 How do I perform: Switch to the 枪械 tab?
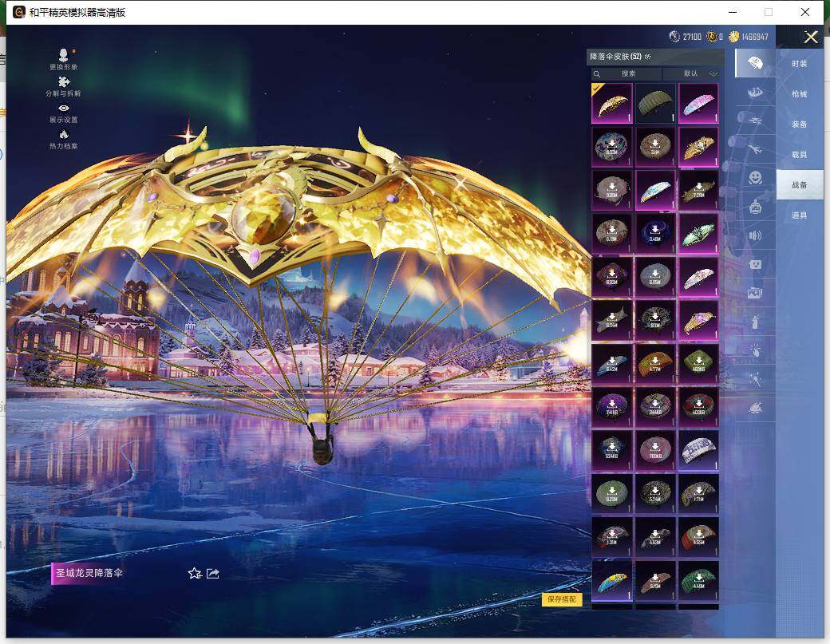[x=800, y=93]
